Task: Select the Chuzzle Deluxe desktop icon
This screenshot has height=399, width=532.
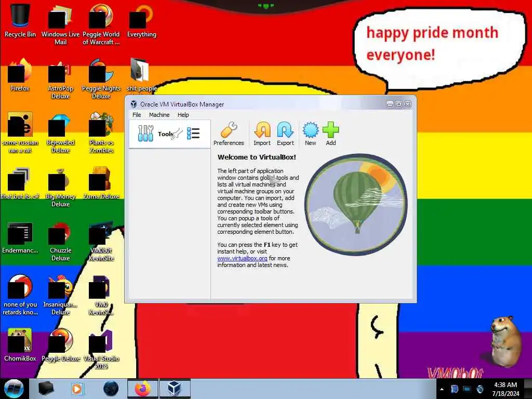Action: 60,241
